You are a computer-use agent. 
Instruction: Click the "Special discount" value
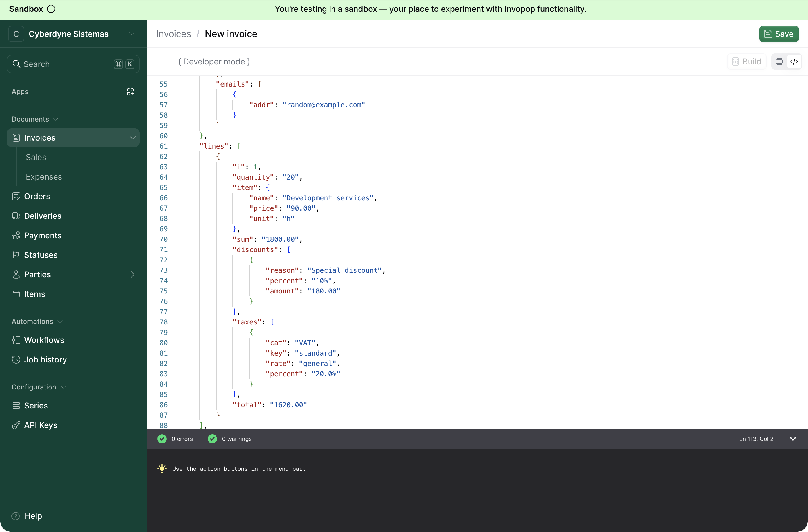[x=345, y=270]
